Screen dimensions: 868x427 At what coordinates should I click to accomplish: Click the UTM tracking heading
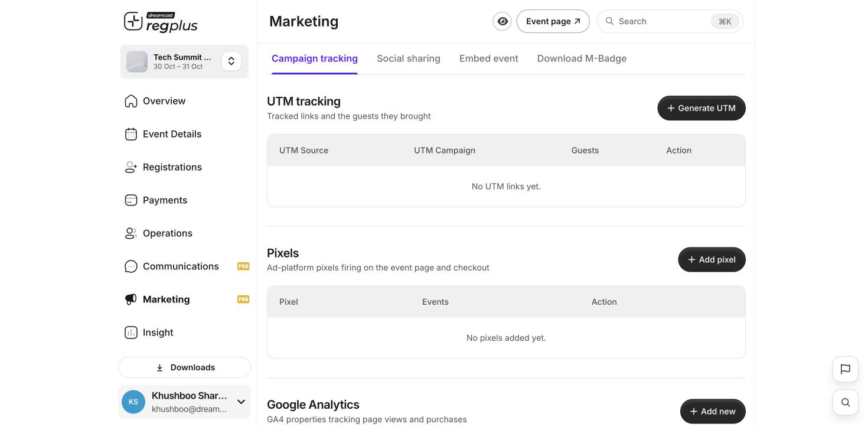[304, 102]
